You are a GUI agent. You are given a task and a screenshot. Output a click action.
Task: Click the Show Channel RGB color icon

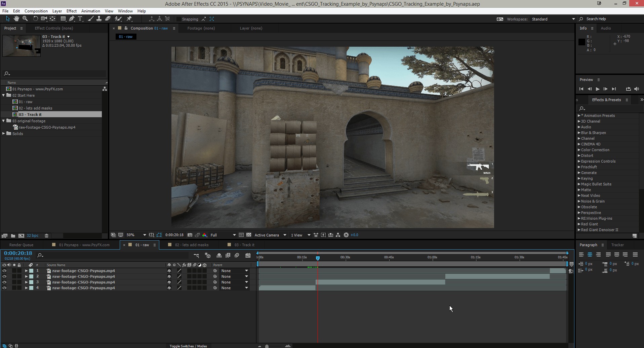205,235
